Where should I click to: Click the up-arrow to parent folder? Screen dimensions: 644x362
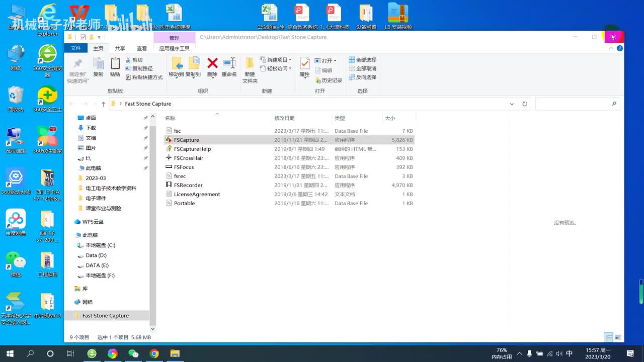coord(104,104)
